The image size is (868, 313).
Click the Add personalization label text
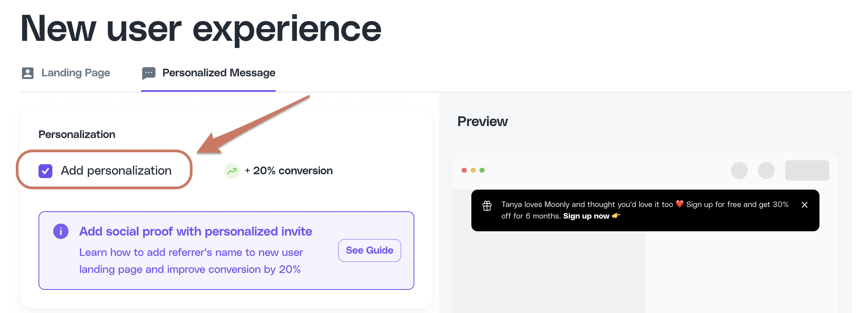coord(116,170)
